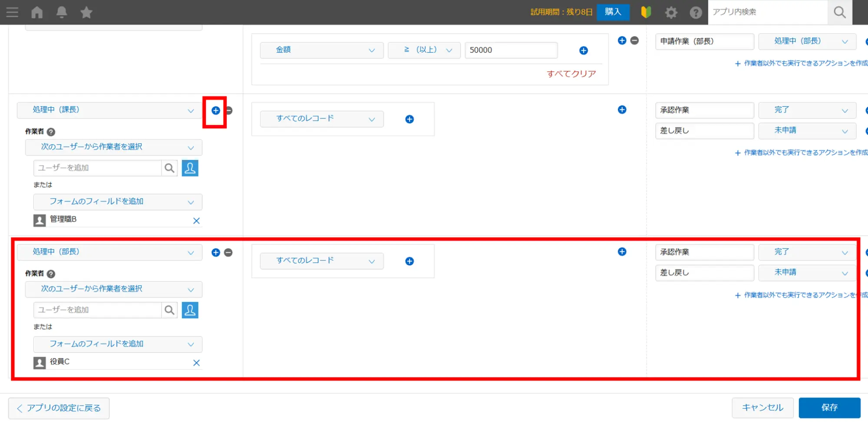
Task: Remove user 管理職B with the X icon
Action: coord(196,221)
